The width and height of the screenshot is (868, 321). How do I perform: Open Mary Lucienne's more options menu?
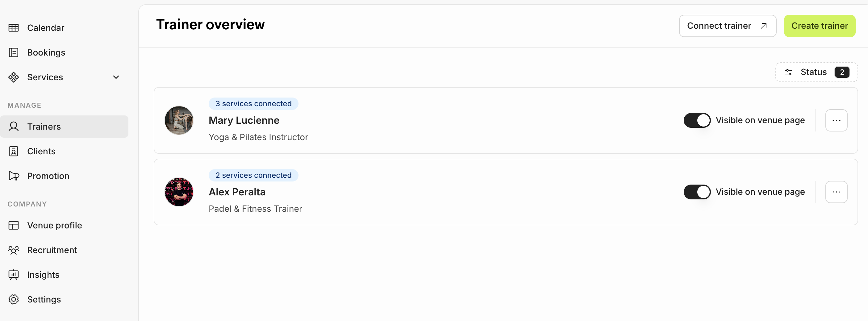(836, 120)
